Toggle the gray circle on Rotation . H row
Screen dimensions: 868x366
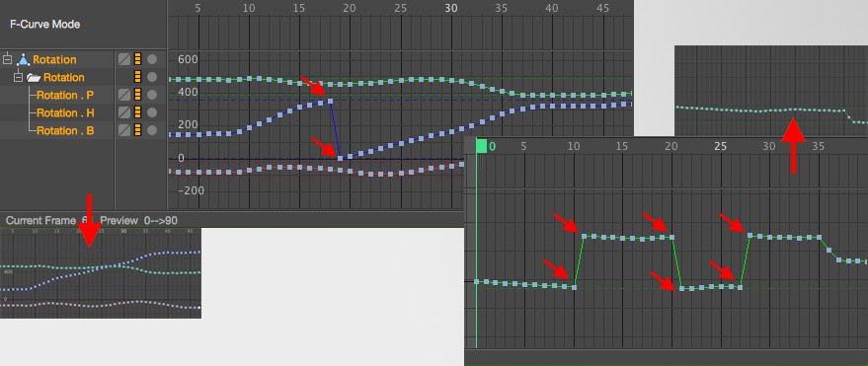(x=152, y=112)
